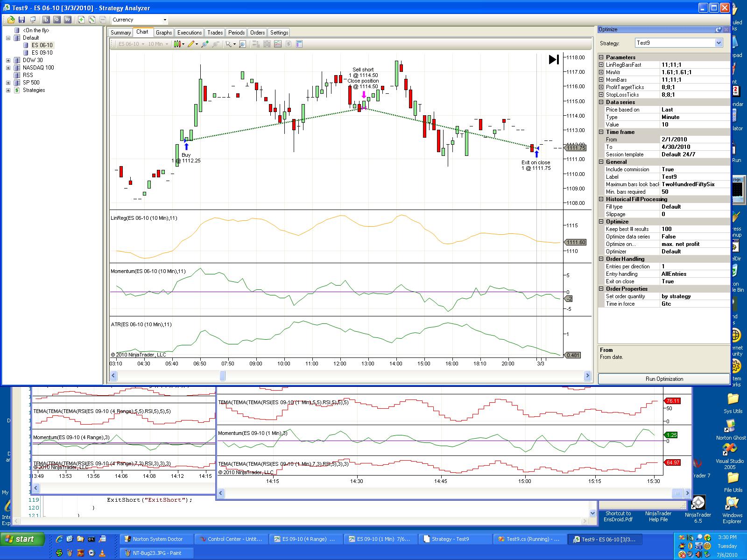Viewport: 747px width, 560px height.
Task: Open the Strategy Test9 dropdown
Action: [719, 43]
